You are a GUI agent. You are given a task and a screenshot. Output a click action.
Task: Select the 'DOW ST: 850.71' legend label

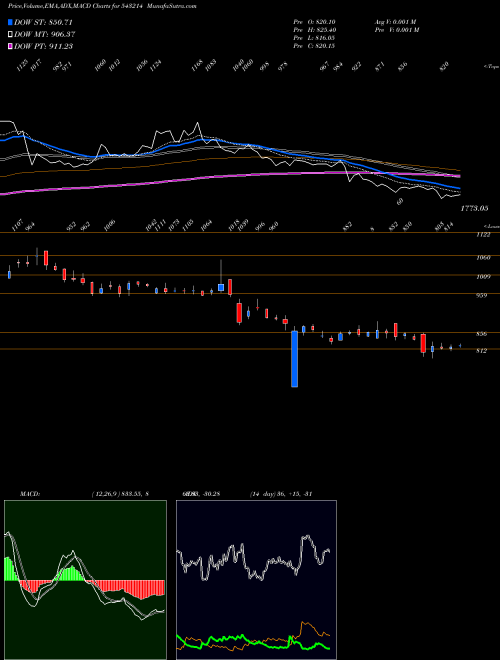44,23
